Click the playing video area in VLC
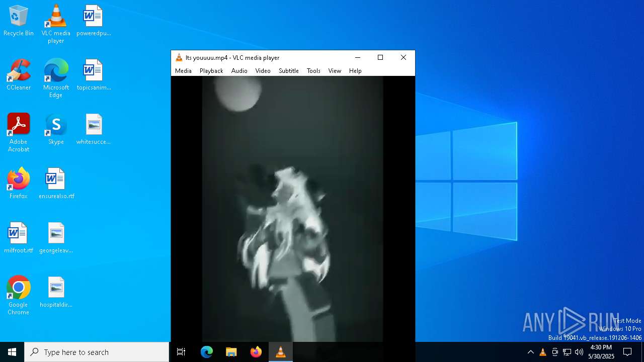The image size is (644, 362). pyautogui.click(x=293, y=209)
